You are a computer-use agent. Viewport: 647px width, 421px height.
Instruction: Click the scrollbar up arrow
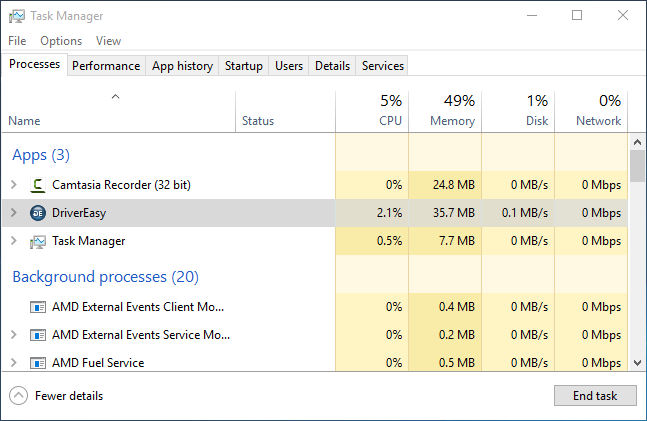(638, 142)
